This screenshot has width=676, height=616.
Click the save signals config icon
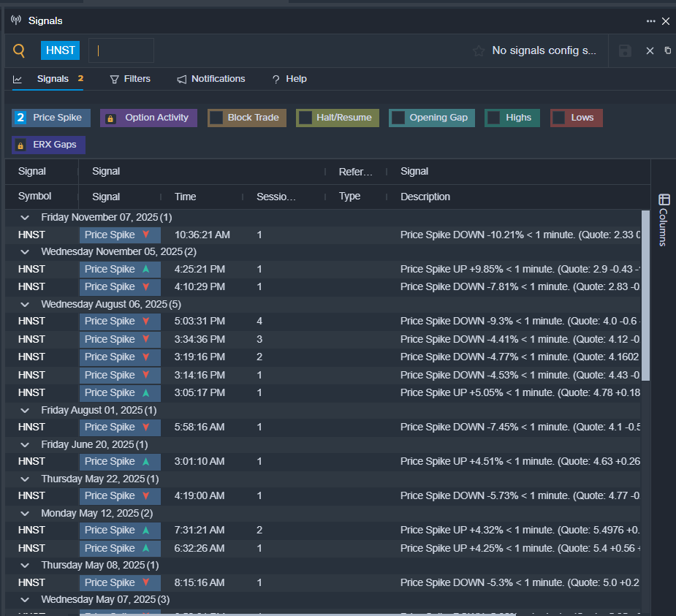(x=625, y=50)
